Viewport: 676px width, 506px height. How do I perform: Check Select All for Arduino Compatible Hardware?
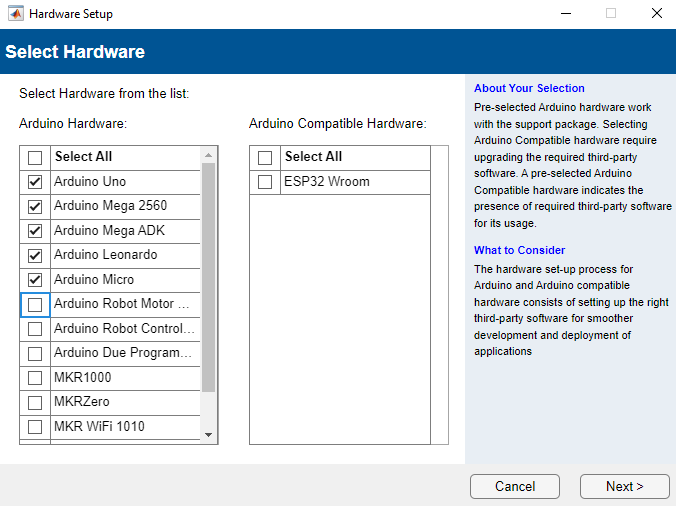(x=265, y=157)
